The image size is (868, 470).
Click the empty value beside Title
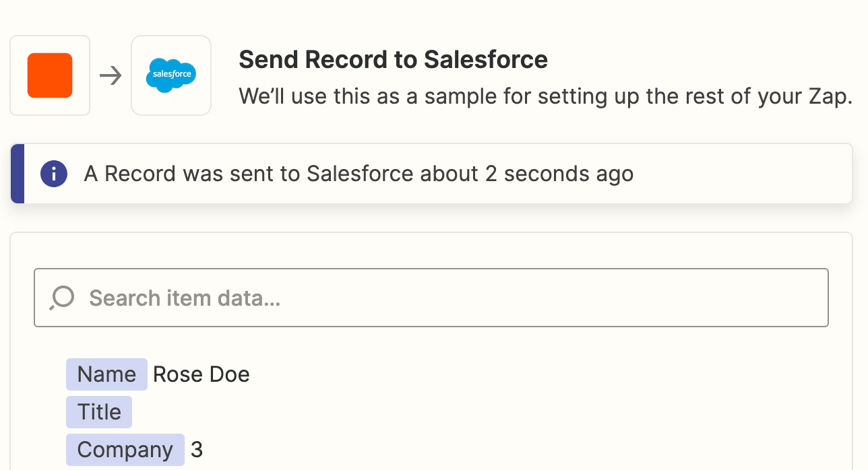click(162, 412)
